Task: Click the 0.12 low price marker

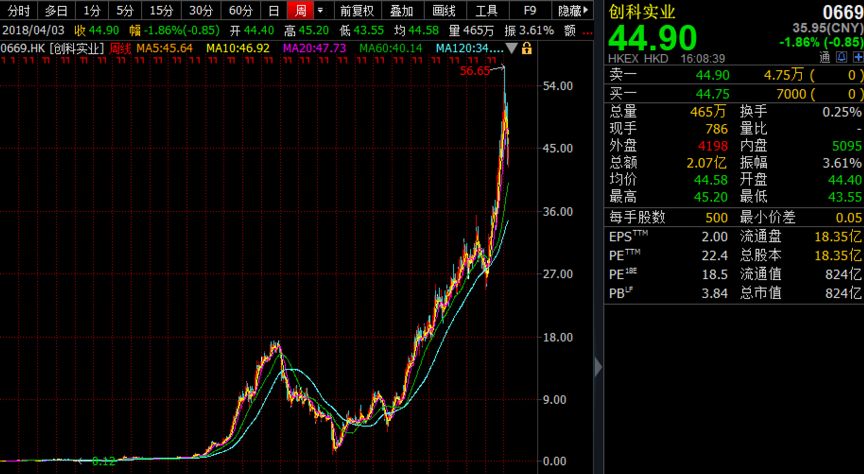Action: click(104, 461)
